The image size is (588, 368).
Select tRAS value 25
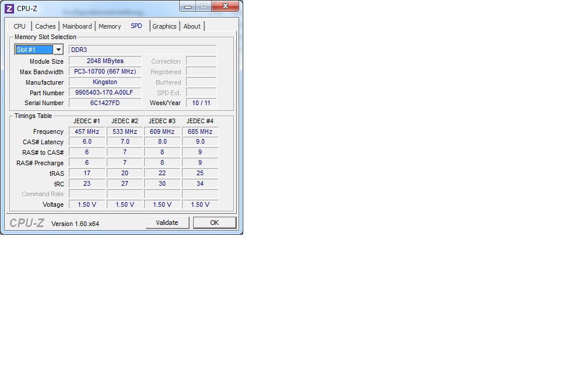200,173
